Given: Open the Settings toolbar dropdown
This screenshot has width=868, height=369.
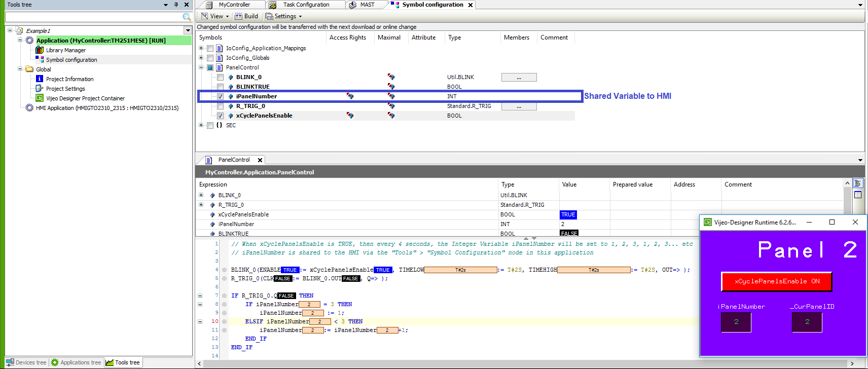Looking at the screenshot, I should coord(283,16).
